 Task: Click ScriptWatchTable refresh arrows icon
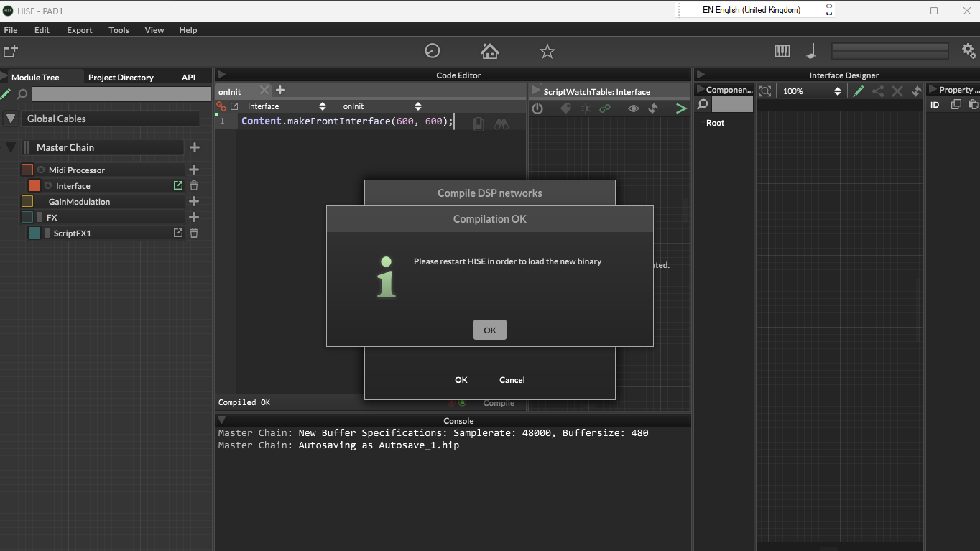(x=652, y=108)
